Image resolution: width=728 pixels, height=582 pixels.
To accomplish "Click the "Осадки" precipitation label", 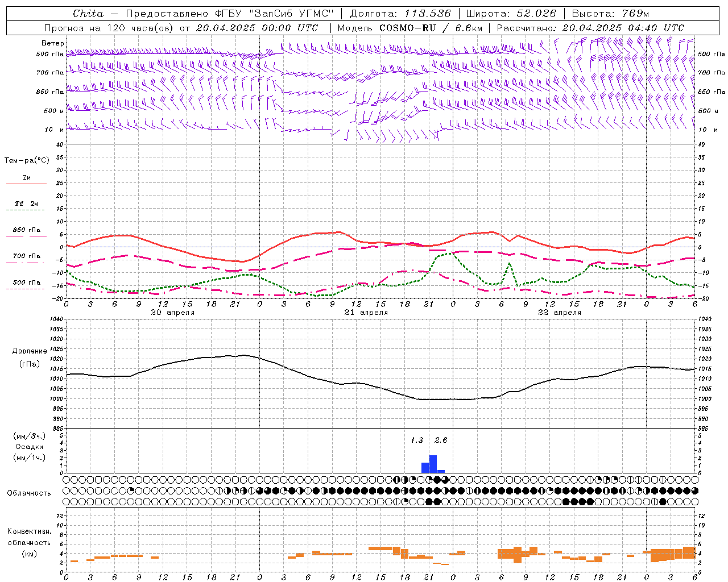I will pos(29,447).
